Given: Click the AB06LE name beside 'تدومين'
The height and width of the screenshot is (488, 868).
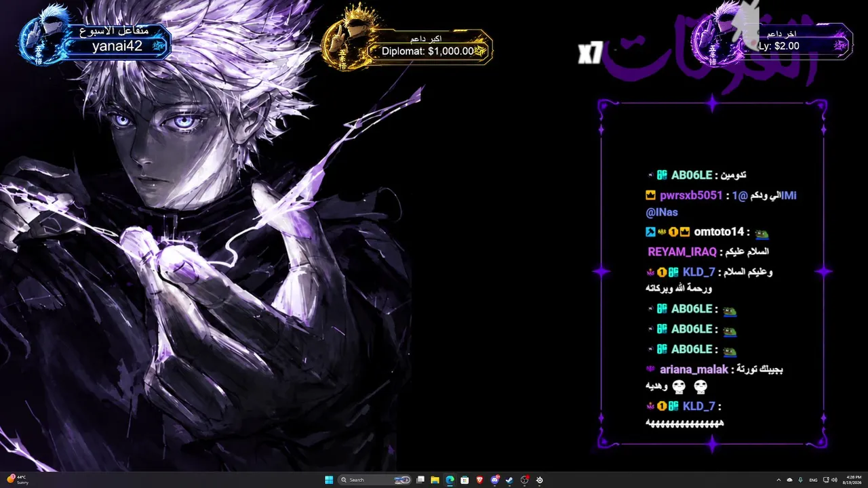Looking at the screenshot, I should [x=692, y=175].
